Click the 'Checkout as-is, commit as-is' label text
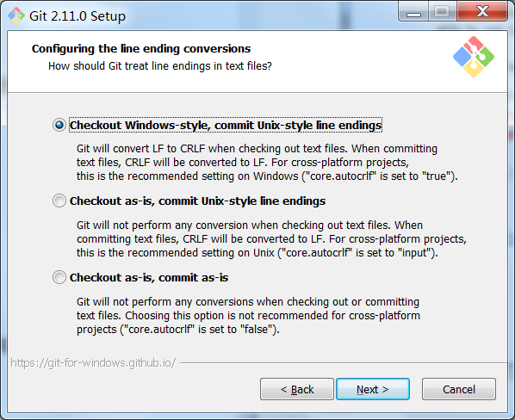515x420 pixels. (x=149, y=277)
